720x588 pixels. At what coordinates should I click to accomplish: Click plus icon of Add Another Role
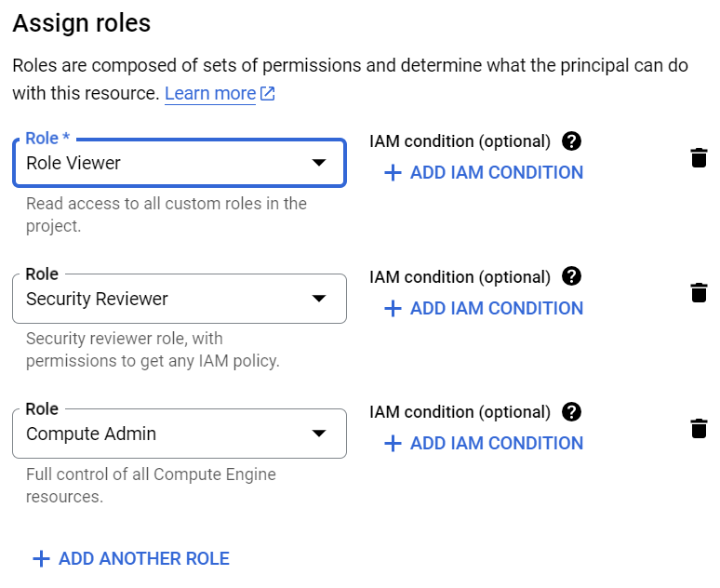coord(40,558)
